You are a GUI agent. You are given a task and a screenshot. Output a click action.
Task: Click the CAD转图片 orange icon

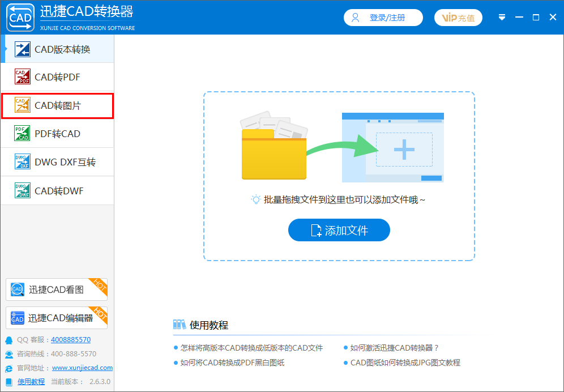pos(23,105)
